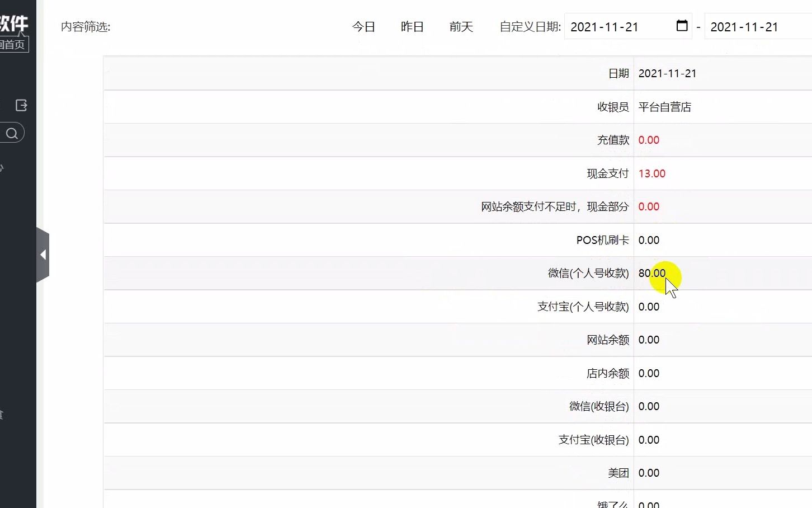The width and height of the screenshot is (812, 508).
Task: Click the 回首页 link in the sidebar
Action: tap(13, 45)
